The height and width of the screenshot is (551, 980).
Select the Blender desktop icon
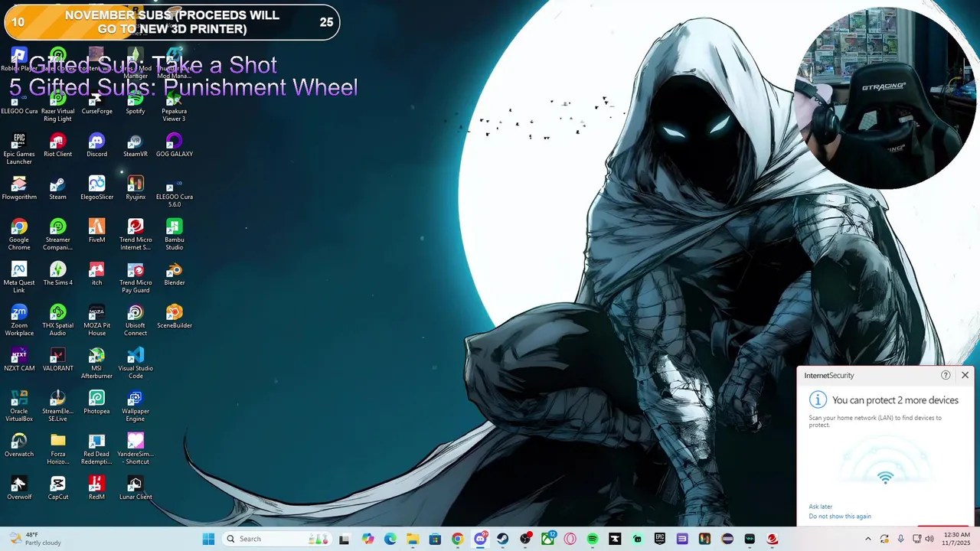[175, 274]
